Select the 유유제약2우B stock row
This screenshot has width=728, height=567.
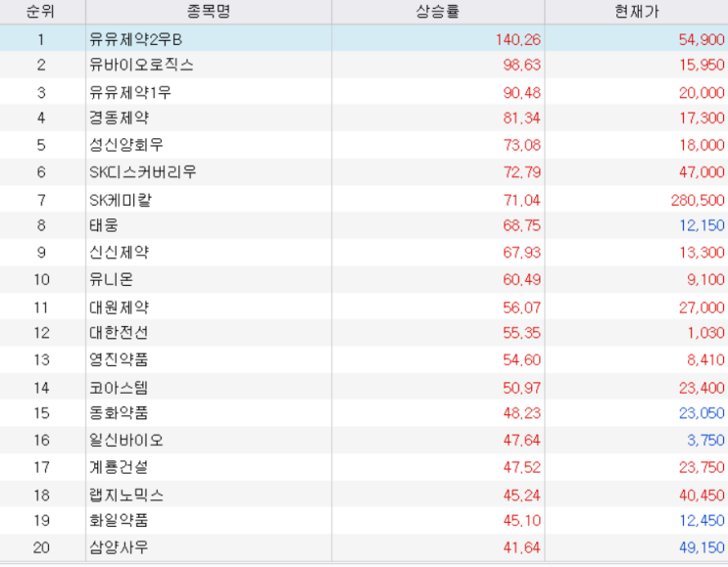364,39
